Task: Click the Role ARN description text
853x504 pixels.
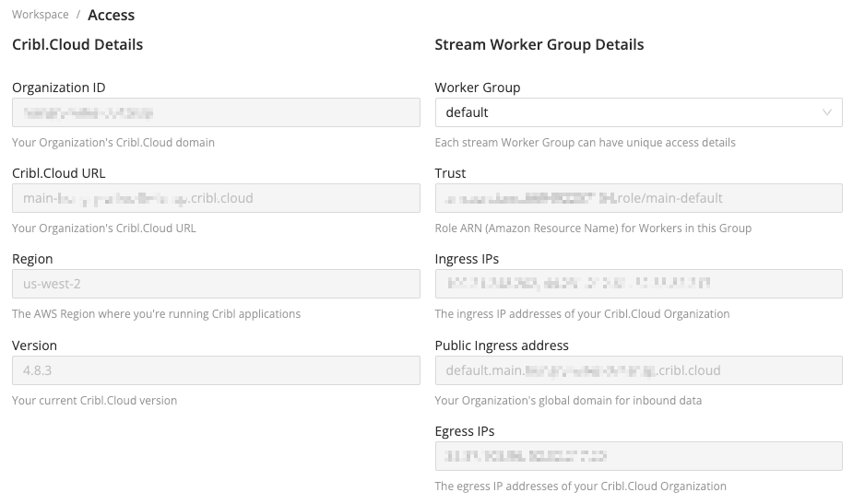Action: 593,229
